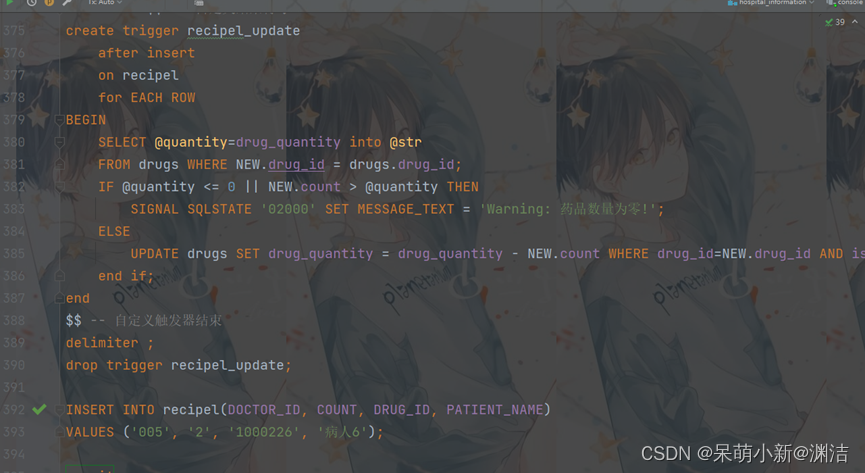Screen dimensions: 865x473
Task: Collapse the fold marker at the INSERT statement
Action: [60, 410]
